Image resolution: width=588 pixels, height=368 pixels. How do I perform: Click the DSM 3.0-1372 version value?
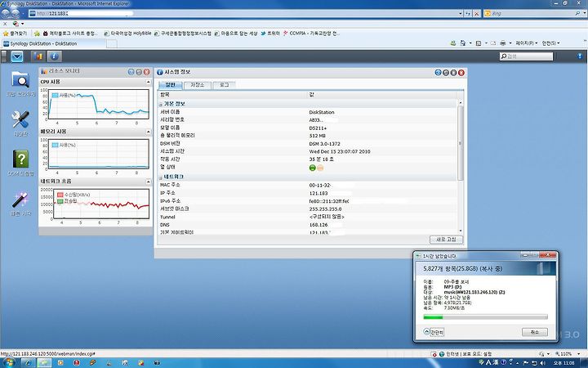tap(324, 144)
